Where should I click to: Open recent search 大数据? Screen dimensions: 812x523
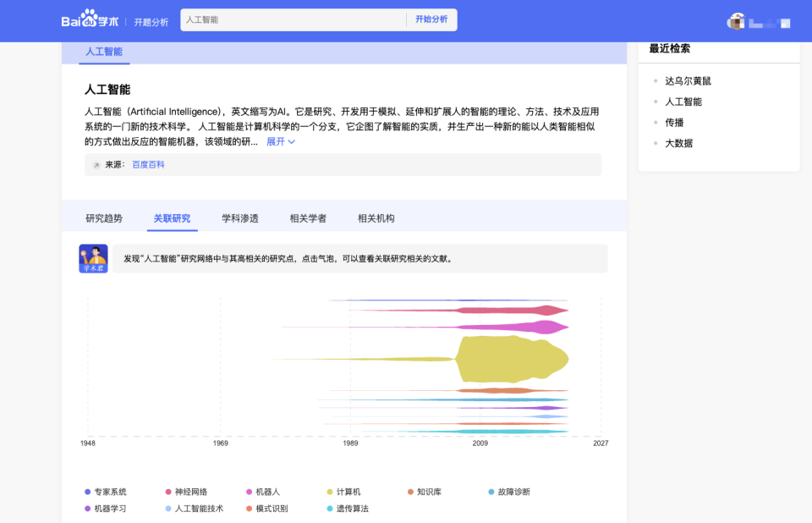(x=679, y=143)
